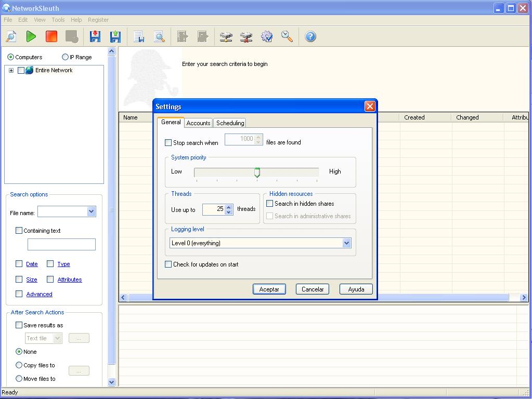This screenshot has width=532, height=399.
Task: Click the 'Ready' status bar text
Action: click(9, 392)
